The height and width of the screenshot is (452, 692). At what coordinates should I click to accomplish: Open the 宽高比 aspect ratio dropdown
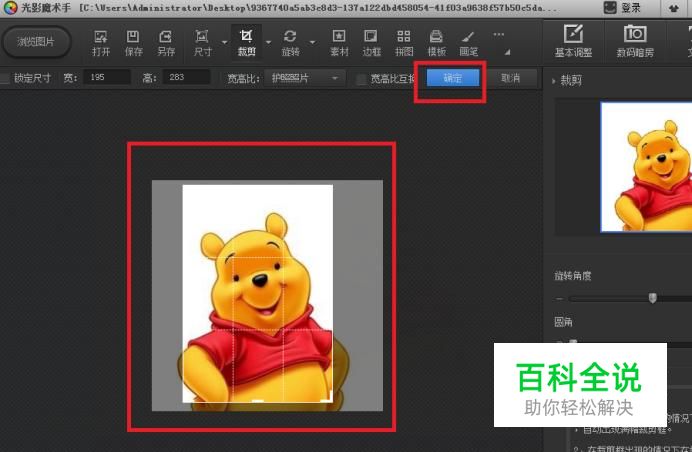pyautogui.click(x=304, y=79)
